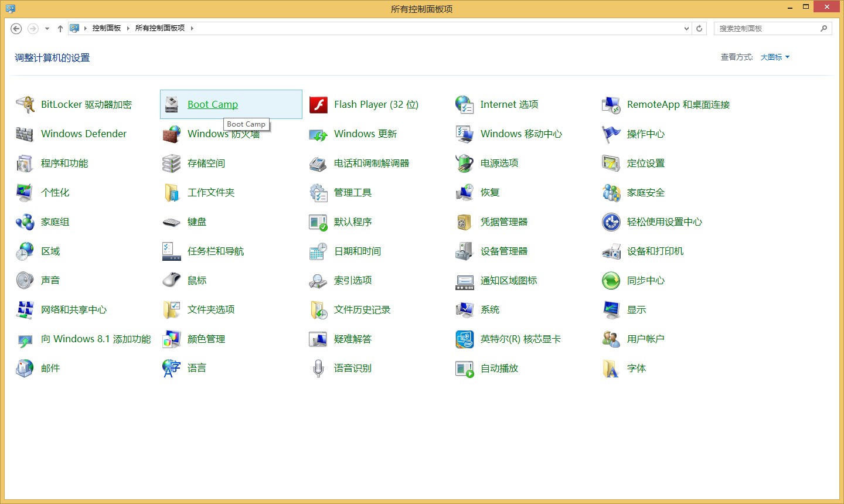Viewport: 844px width, 504px height.
Task: Open the 语言 link
Action: 197,368
